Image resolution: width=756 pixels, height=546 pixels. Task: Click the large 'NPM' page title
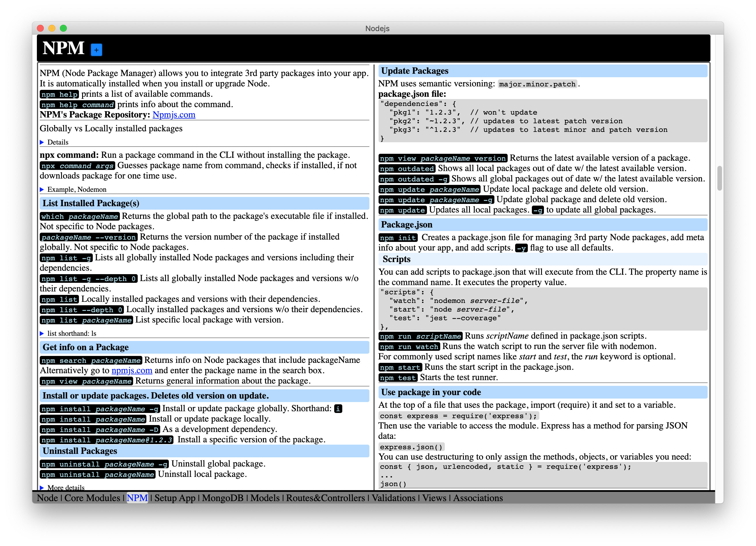pyautogui.click(x=63, y=48)
